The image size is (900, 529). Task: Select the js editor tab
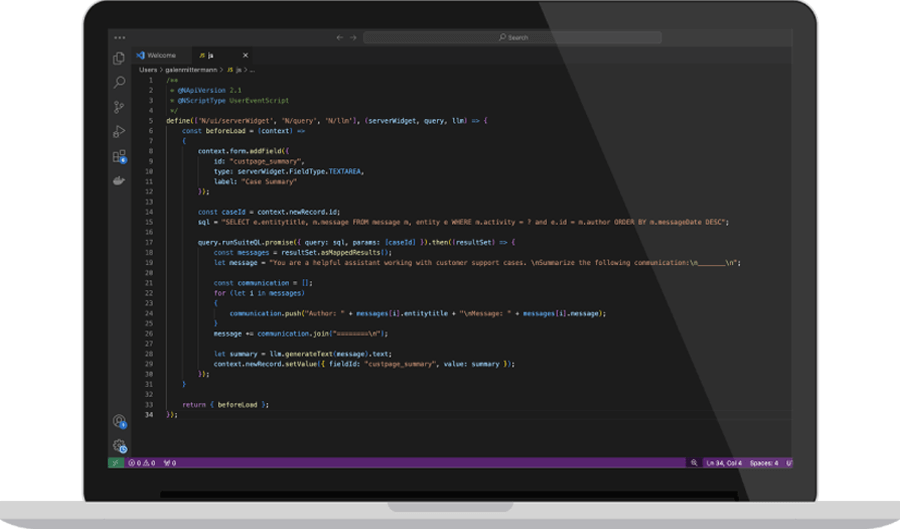click(208, 55)
